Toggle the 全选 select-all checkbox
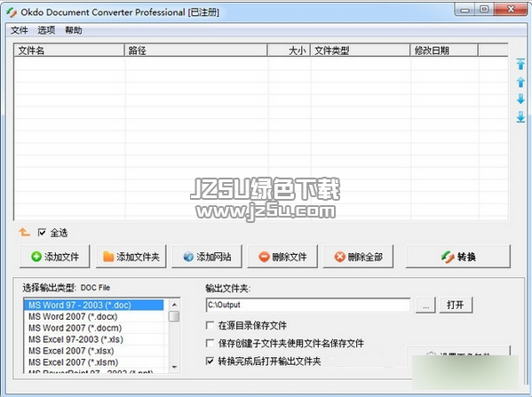 42,233
